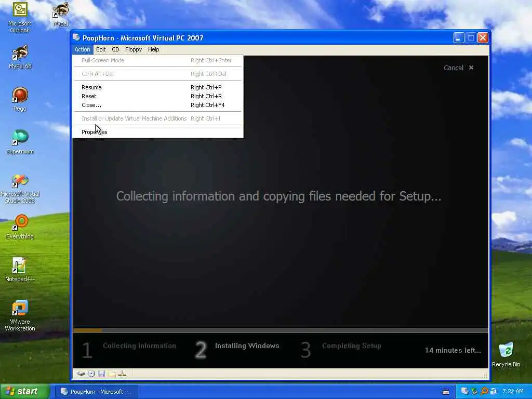Choose Properties from the Action menu

[158, 132]
